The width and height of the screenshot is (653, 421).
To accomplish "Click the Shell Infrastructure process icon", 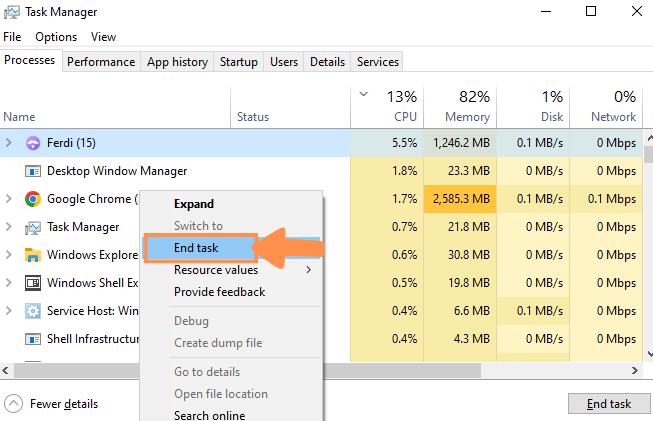I will (x=33, y=339).
